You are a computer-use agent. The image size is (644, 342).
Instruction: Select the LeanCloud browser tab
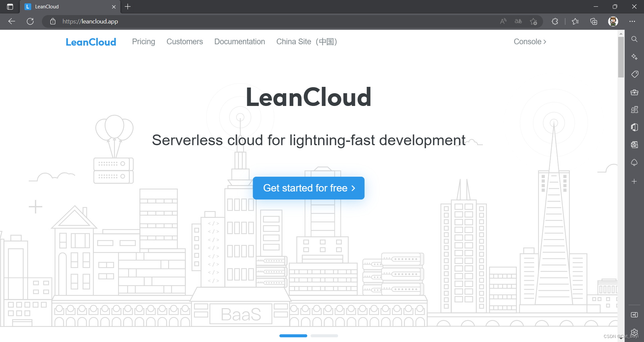[x=70, y=7]
